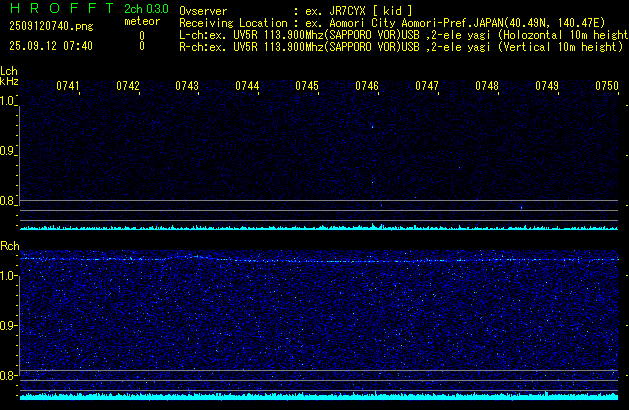Click the date stamp 25.09.12 07:40

pos(51,46)
